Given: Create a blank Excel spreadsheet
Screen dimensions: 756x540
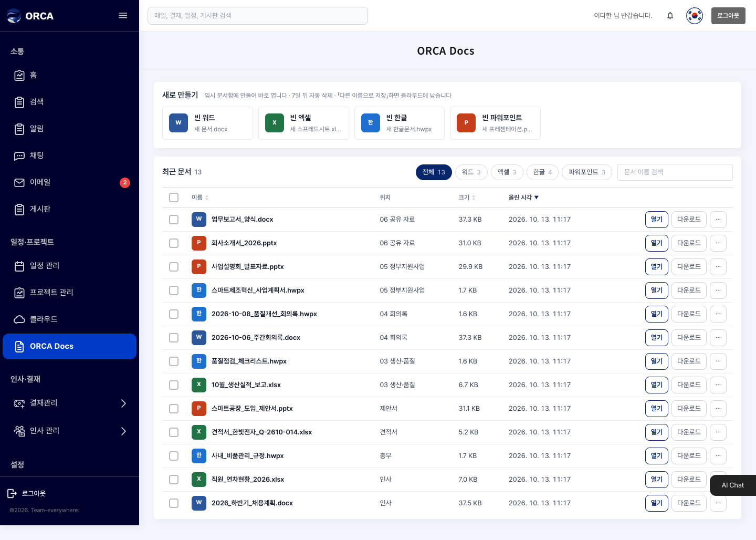Looking at the screenshot, I should pos(303,123).
